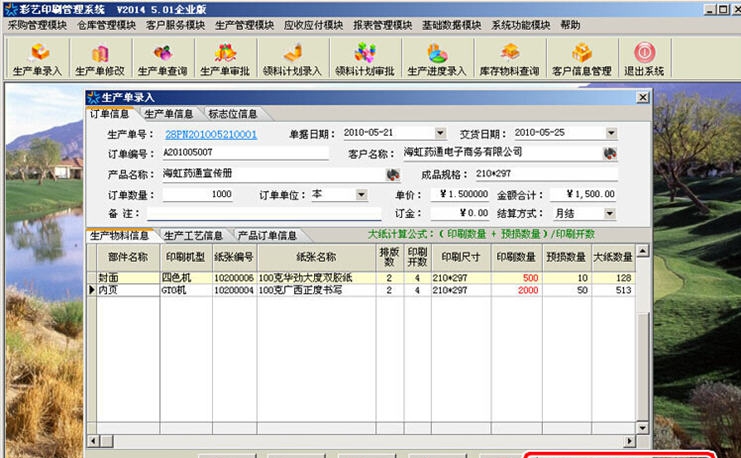Click 印刷数量 column header
The height and width of the screenshot is (458, 741).
(x=517, y=257)
